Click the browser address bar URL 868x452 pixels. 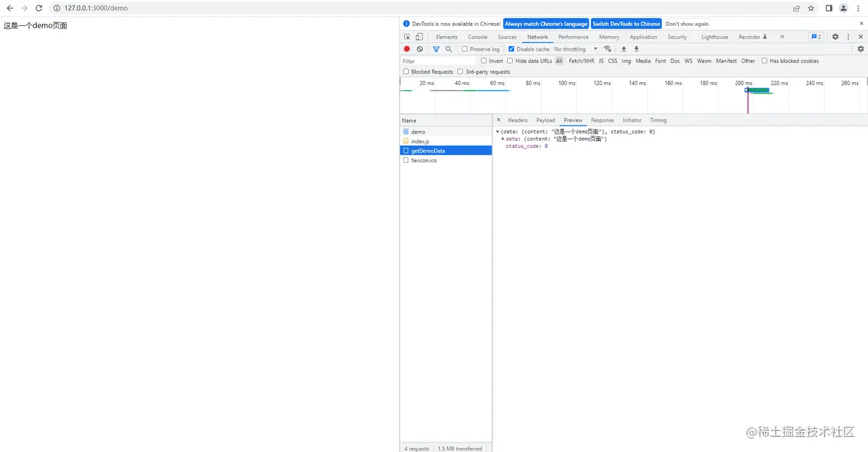point(96,8)
